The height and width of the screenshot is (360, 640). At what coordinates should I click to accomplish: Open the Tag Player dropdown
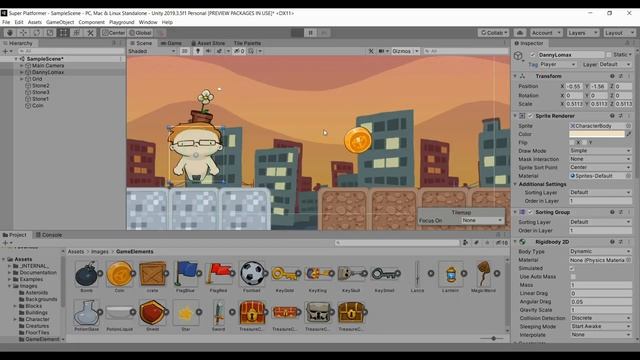coord(558,64)
